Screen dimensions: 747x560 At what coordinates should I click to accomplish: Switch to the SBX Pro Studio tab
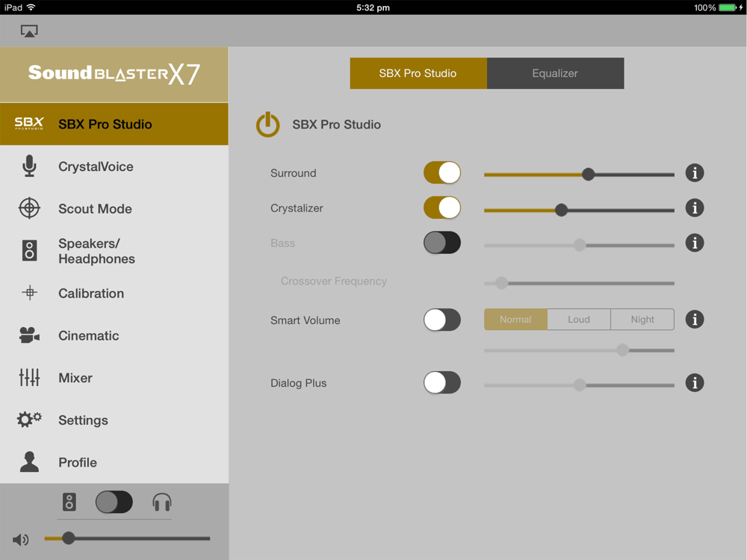coord(418,73)
